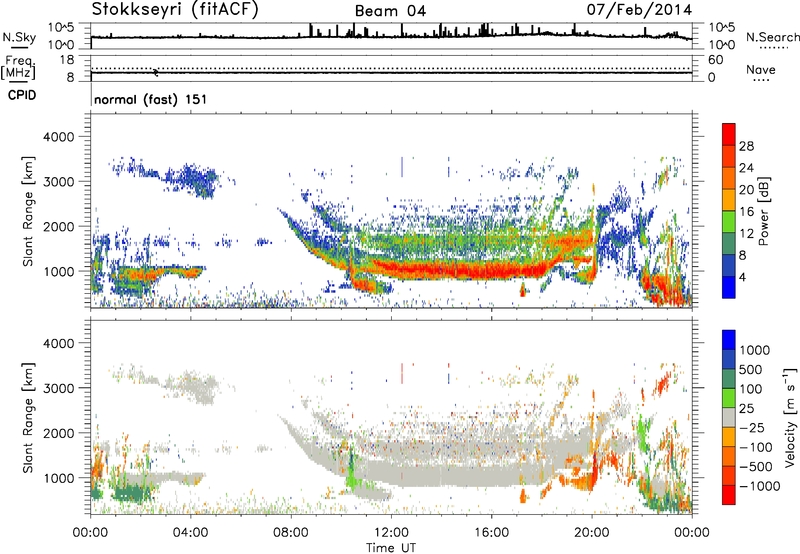This screenshot has width=800, height=554.
Task: Click the 18 tick on the frequency axis
Action: (67, 60)
